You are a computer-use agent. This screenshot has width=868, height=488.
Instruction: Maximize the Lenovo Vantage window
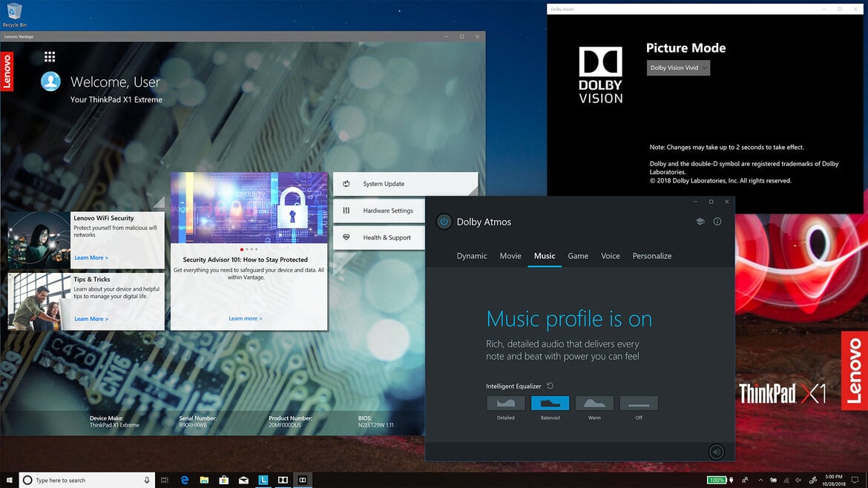[461, 36]
